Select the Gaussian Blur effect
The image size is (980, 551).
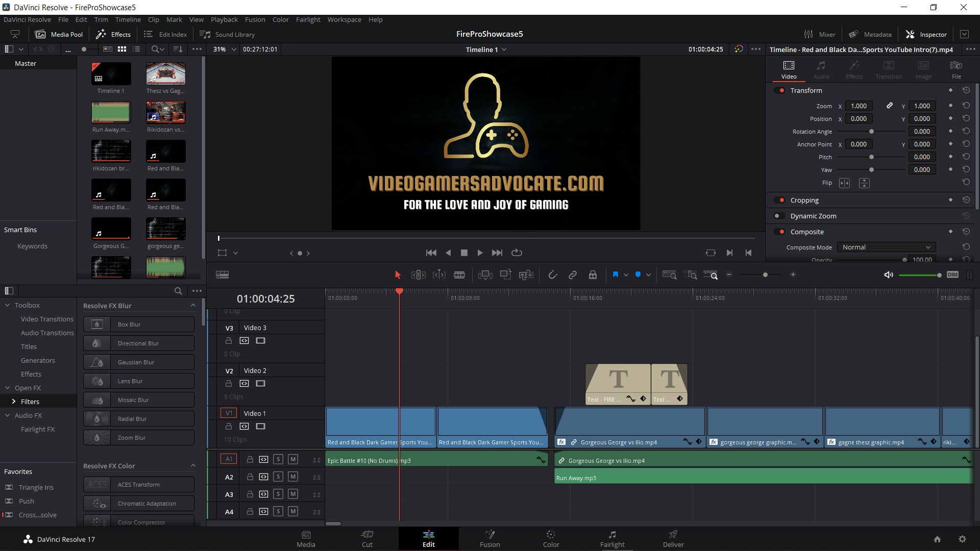[x=139, y=362]
